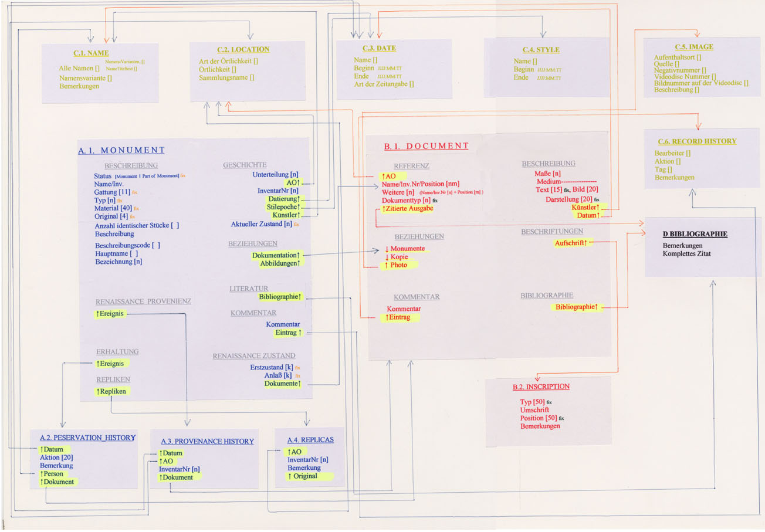Image resolution: width=765 pixels, height=532 pixels.
Task: Click the C.1. NAME box heading
Action: 87,53
